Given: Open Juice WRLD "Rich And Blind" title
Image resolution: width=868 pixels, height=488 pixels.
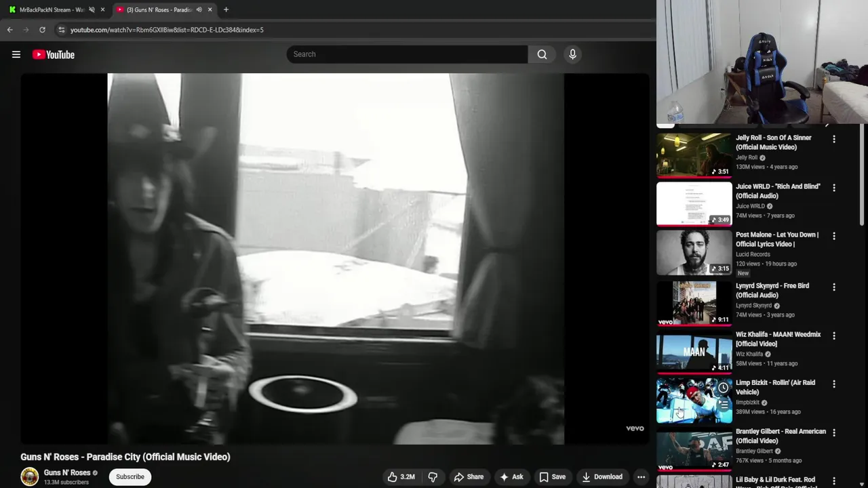Looking at the screenshot, I should click(x=778, y=191).
